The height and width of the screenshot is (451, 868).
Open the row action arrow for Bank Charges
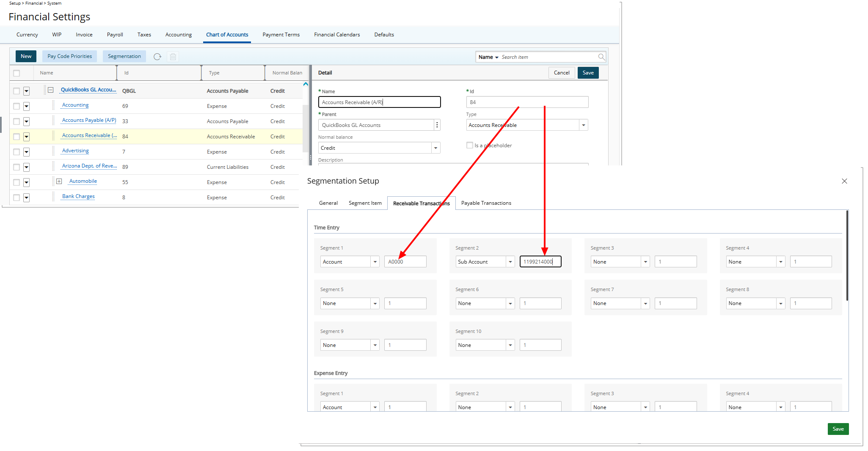click(x=27, y=198)
